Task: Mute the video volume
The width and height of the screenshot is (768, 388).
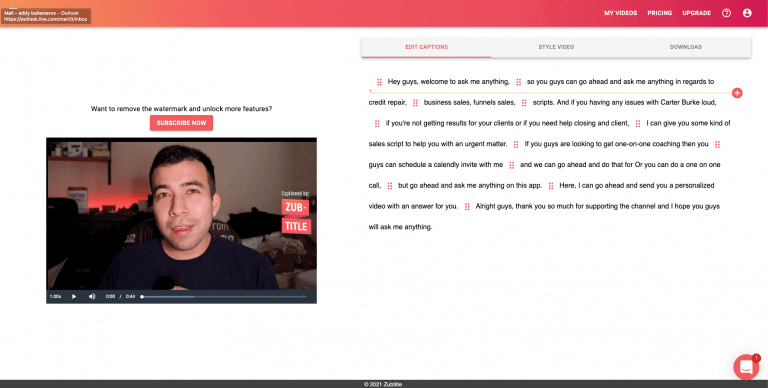Action: [x=92, y=296]
